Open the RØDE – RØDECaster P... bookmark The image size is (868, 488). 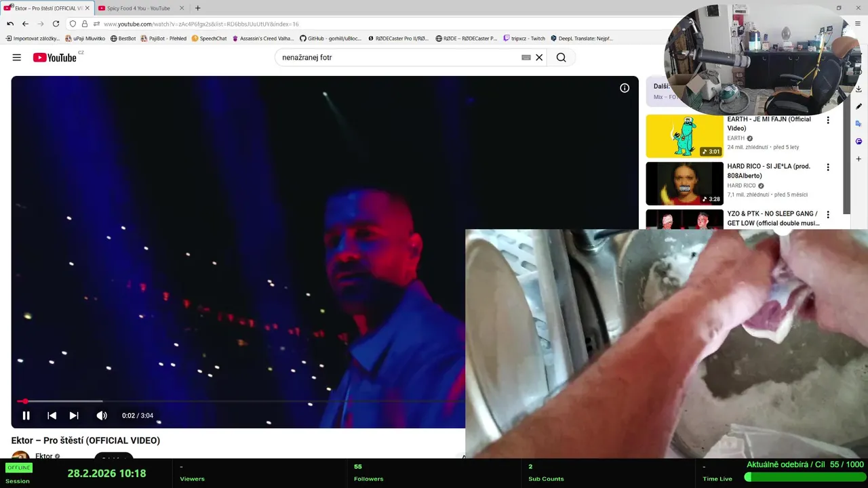point(467,39)
